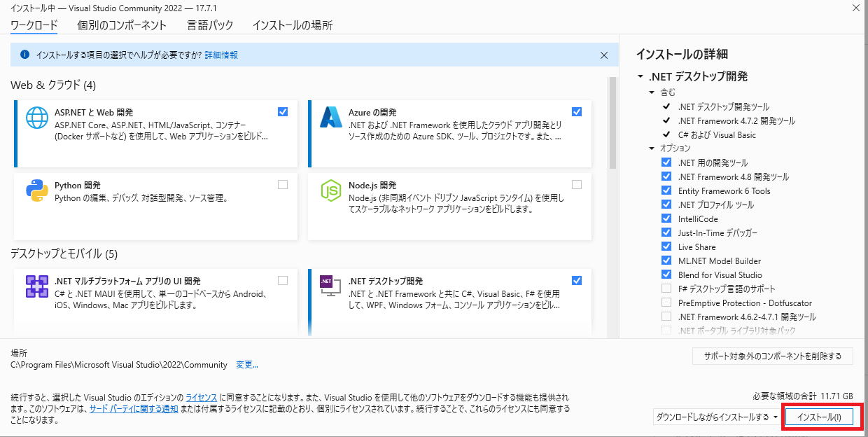
Task: Click the install path C:\Program Files\Microsoft Visual Studio\2022\Community
Action: tap(119, 365)
